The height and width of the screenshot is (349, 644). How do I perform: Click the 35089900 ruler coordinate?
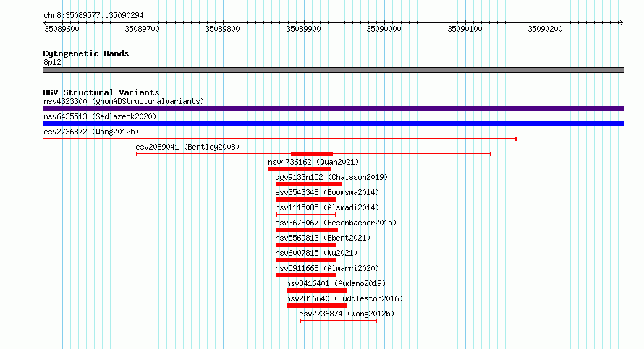303,29
